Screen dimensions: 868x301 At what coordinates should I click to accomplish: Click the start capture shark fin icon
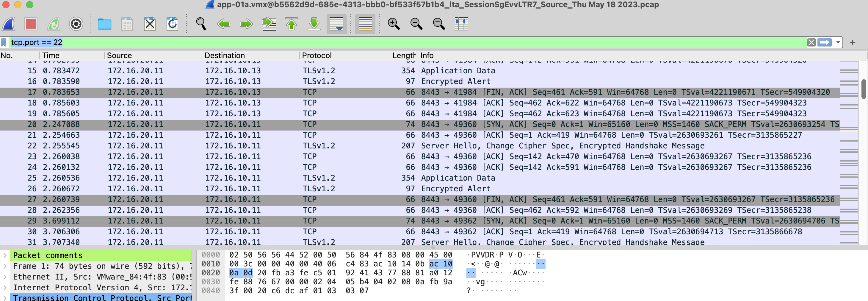pos(9,24)
